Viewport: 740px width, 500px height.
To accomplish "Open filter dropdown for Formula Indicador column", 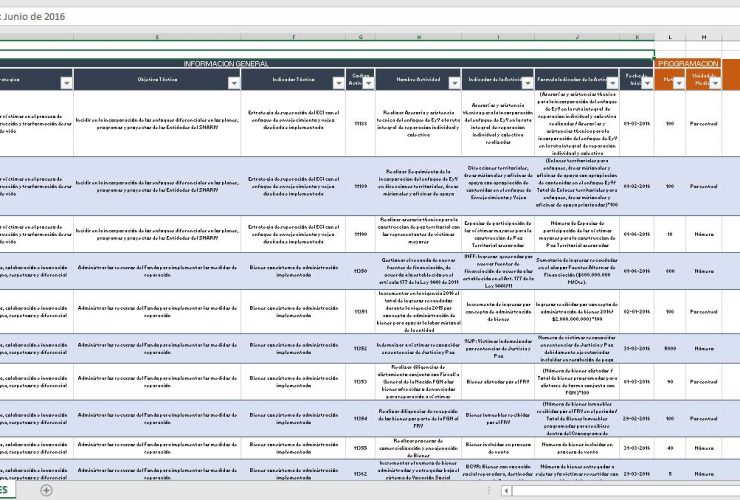I will click(x=612, y=83).
